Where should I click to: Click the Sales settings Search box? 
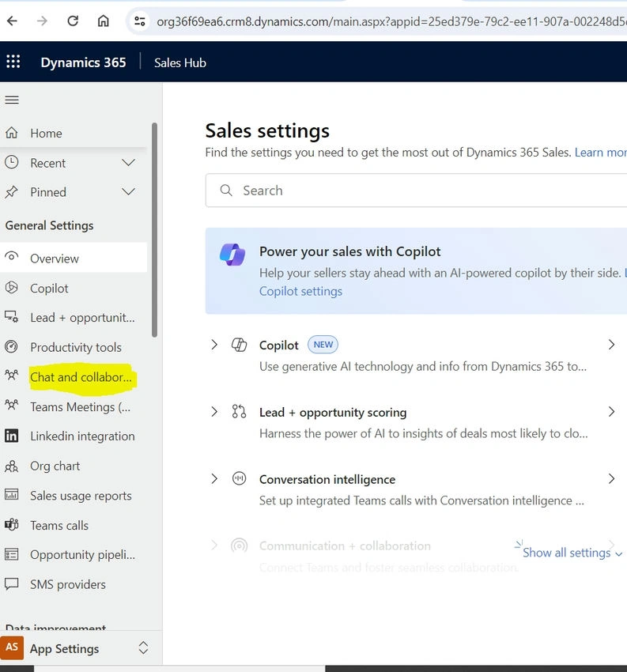click(x=416, y=191)
